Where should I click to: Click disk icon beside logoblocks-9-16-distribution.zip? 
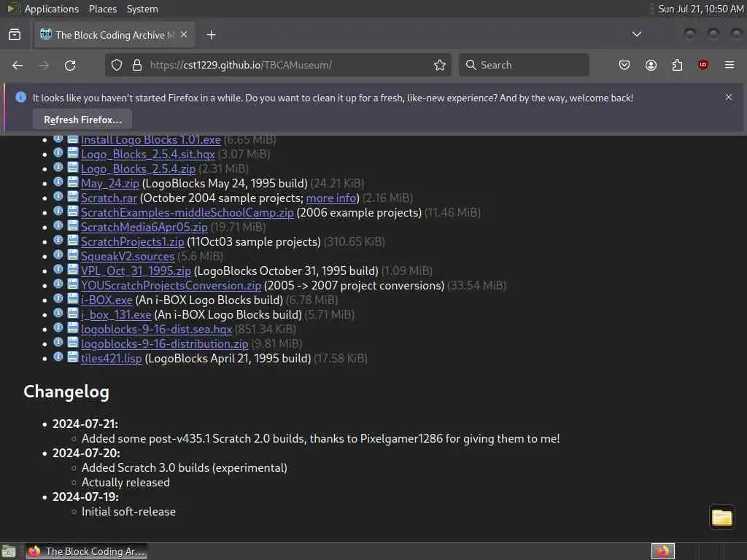72,343
